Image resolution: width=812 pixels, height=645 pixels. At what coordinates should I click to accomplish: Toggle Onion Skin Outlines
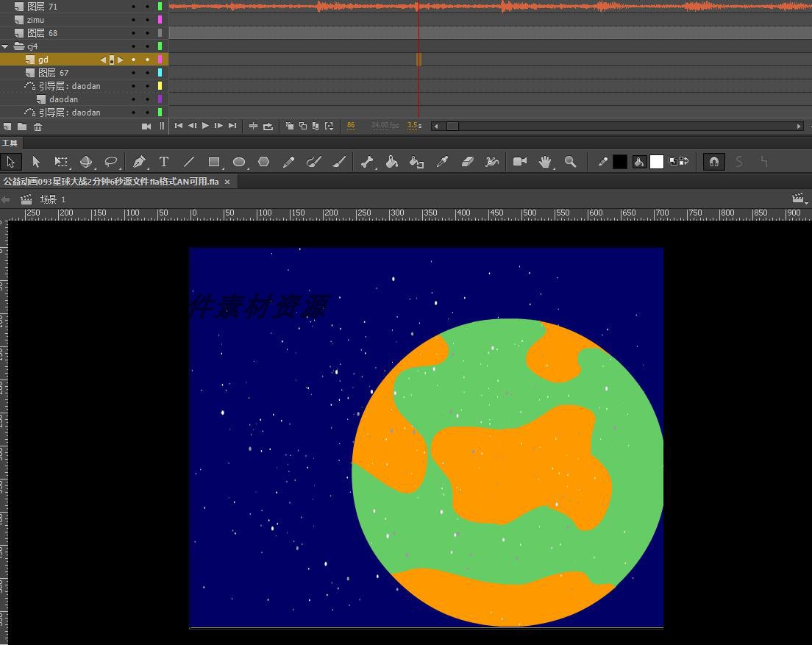pyautogui.click(x=303, y=126)
